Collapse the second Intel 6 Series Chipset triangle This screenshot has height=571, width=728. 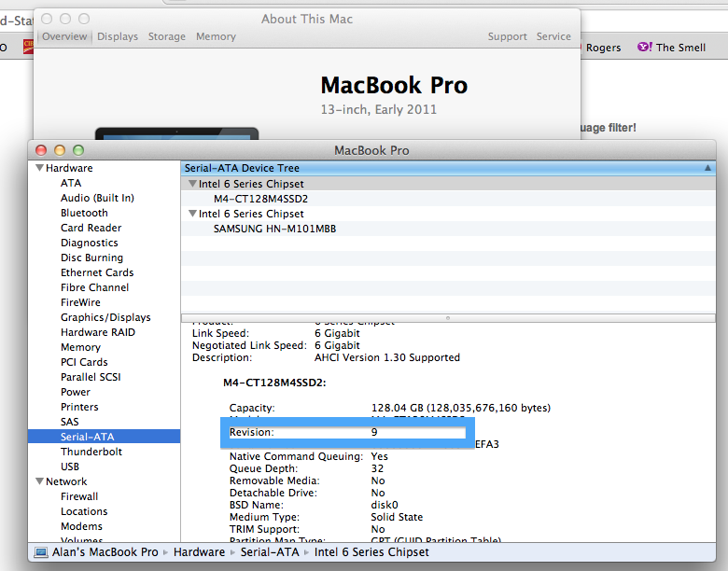tap(192, 214)
